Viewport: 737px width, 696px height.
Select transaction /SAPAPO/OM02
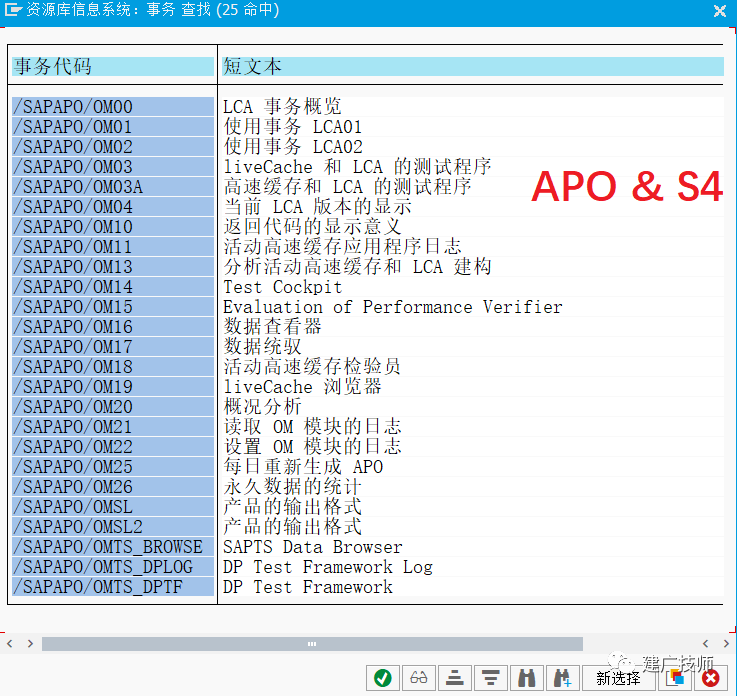[113, 147]
